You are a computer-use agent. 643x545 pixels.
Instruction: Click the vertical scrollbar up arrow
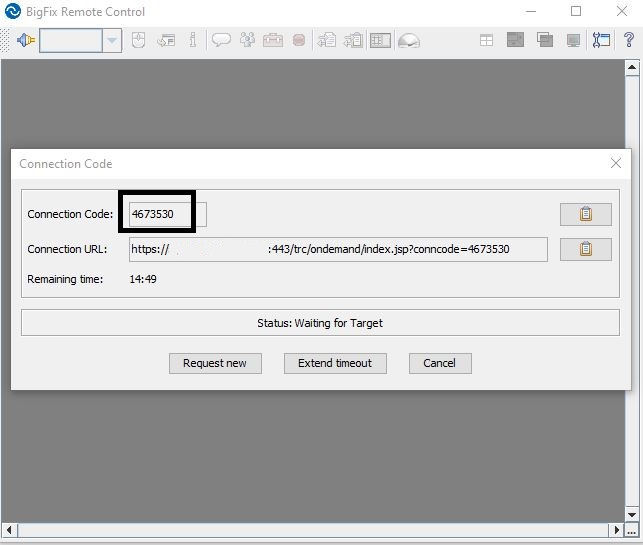pos(632,67)
